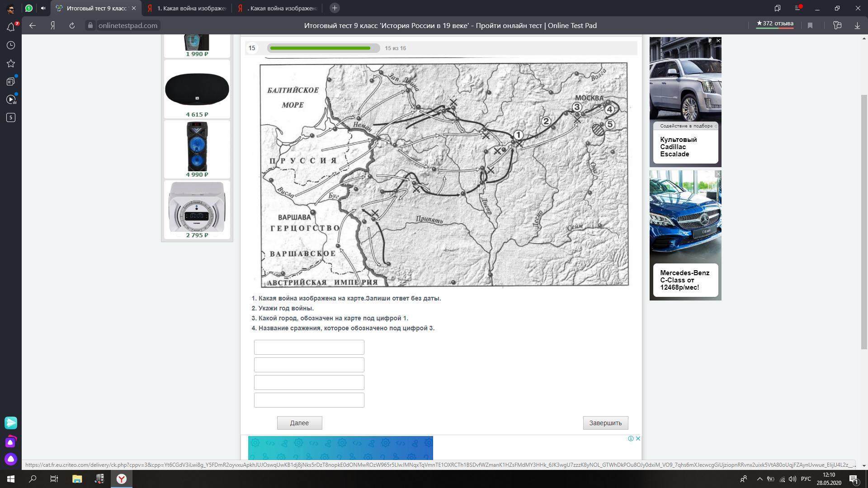Open collections icon in sidebar
Image resolution: width=868 pixels, height=488 pixels.
coord(11,81)
